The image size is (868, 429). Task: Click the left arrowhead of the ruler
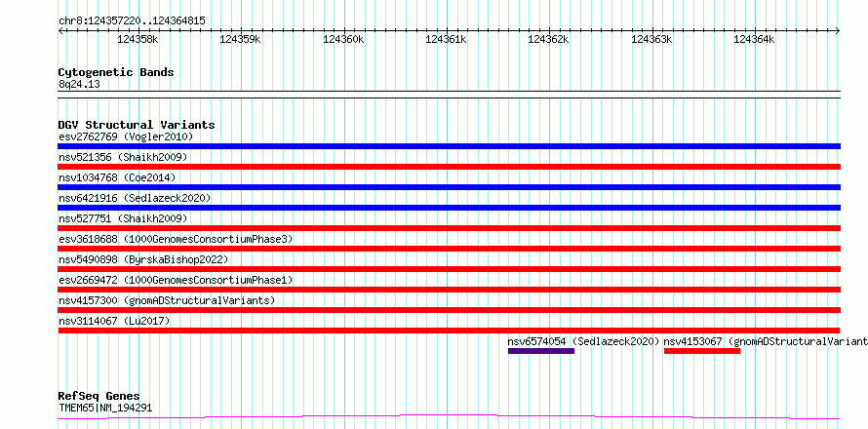pos(60,31)
